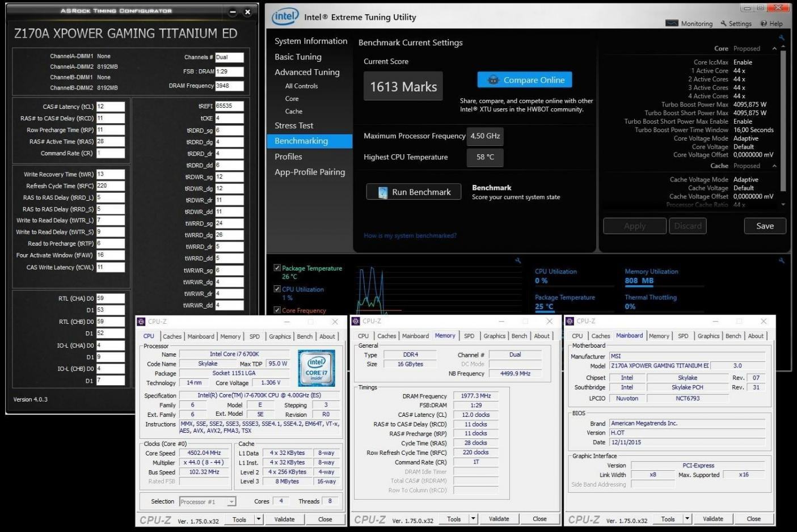Screen dimensions: 797x532
Task: Click the tREFI value field
Action: (x=229, y=106)
